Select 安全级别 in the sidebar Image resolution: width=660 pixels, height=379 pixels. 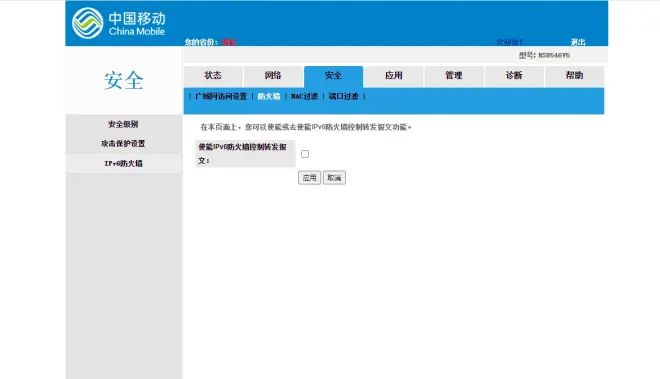pos(123,124)
